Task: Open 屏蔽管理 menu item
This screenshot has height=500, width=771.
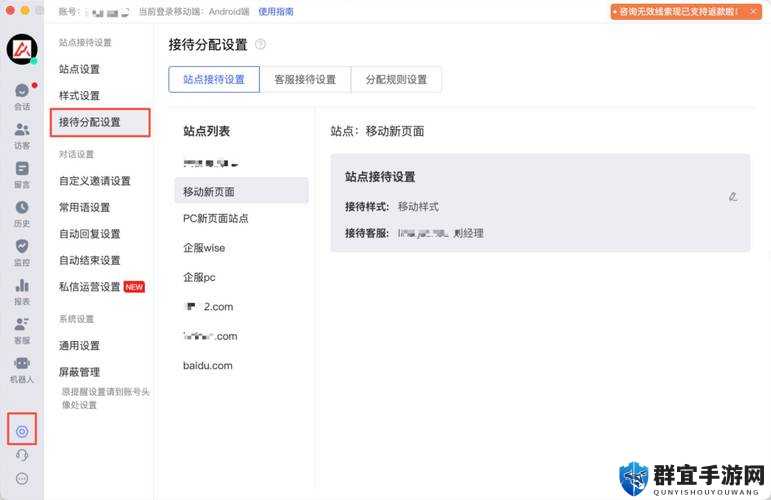Action: tap(79, 372)
